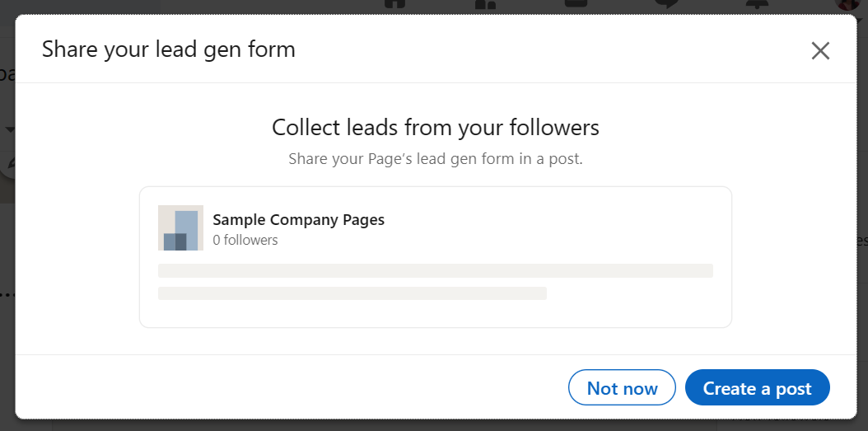Close the Share your lead gen form dialog
Viewport: 868px width, 431px height.
tap(820, 50)
